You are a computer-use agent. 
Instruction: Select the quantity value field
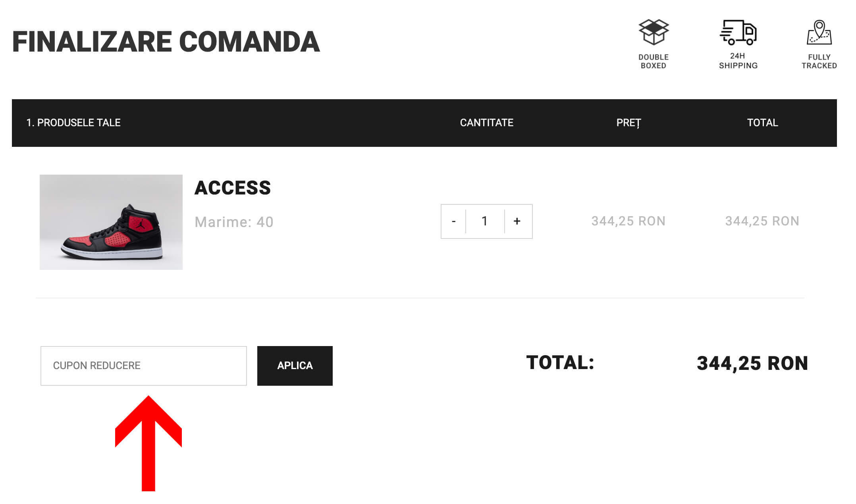coord(484,221)
